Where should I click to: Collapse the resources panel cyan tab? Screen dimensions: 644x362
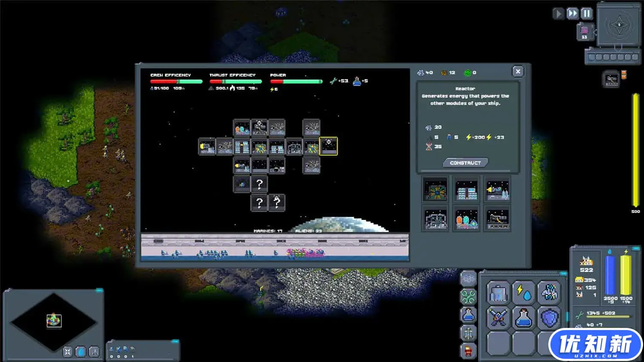click(636, 248)
